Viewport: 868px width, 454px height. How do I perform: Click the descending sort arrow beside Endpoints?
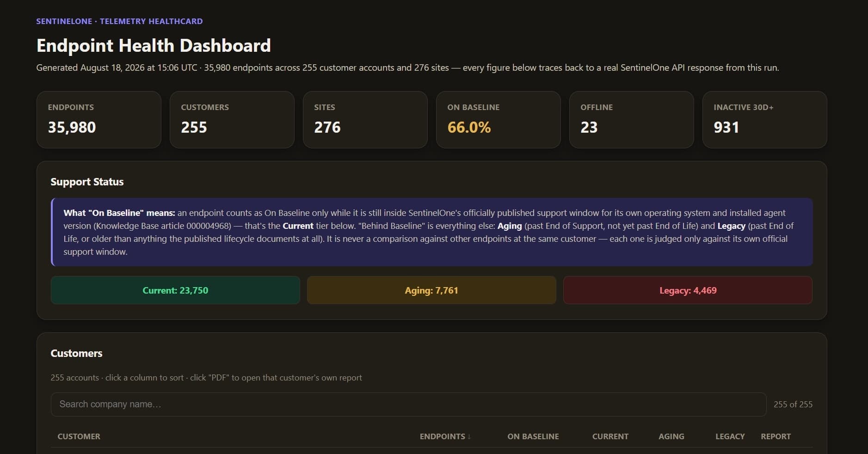pyautogui.click(x=469, y=436)
